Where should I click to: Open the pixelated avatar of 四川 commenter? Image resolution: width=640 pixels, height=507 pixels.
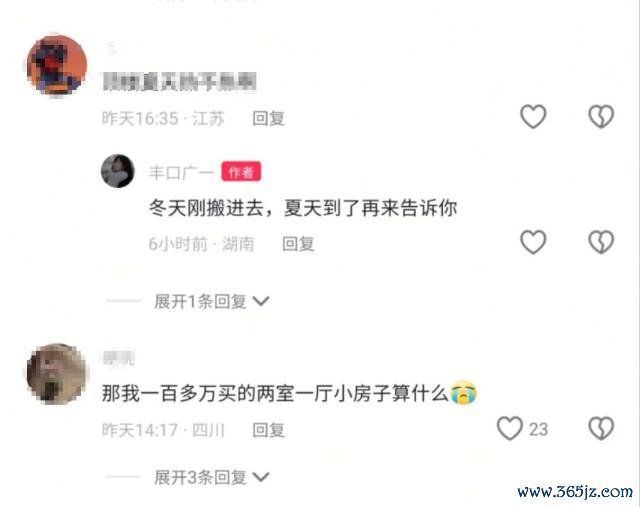(x=57, y=374)
